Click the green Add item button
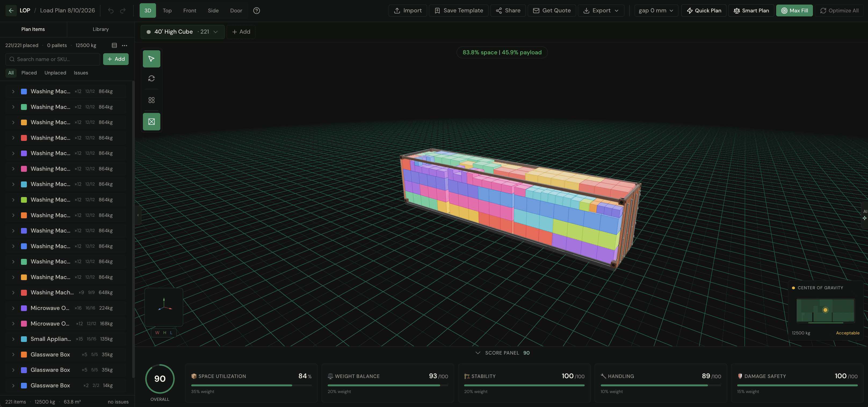The height and width of the screenshot is (407, 868). pos(115,59)
